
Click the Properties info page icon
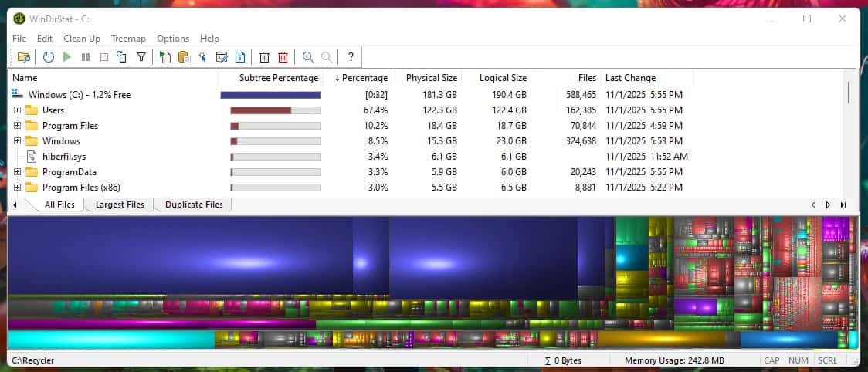240,57
